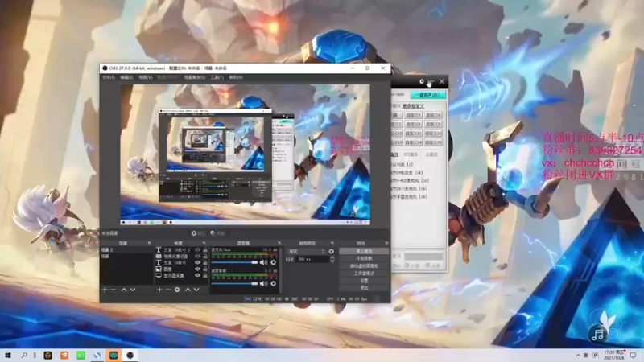Move source down in Sources list
Screen dimensions: 644x362
click(x=196, y=290)
